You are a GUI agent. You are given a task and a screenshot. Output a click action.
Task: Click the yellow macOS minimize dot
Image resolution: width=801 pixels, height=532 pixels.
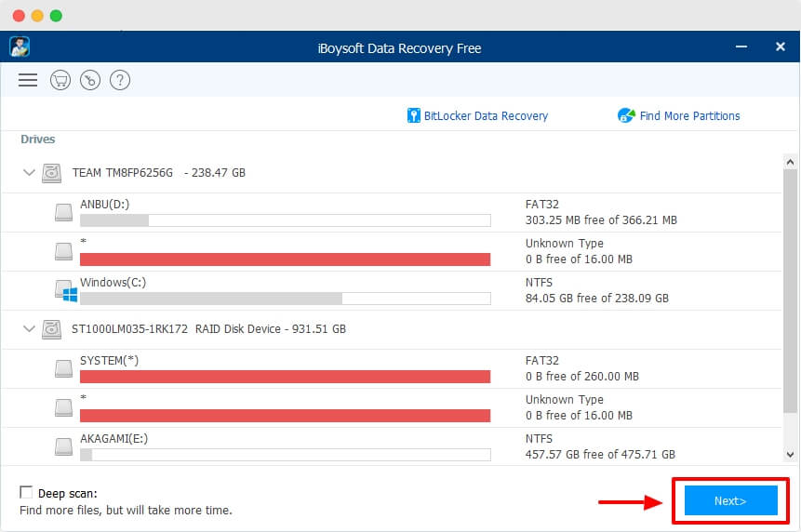point(37,16)
